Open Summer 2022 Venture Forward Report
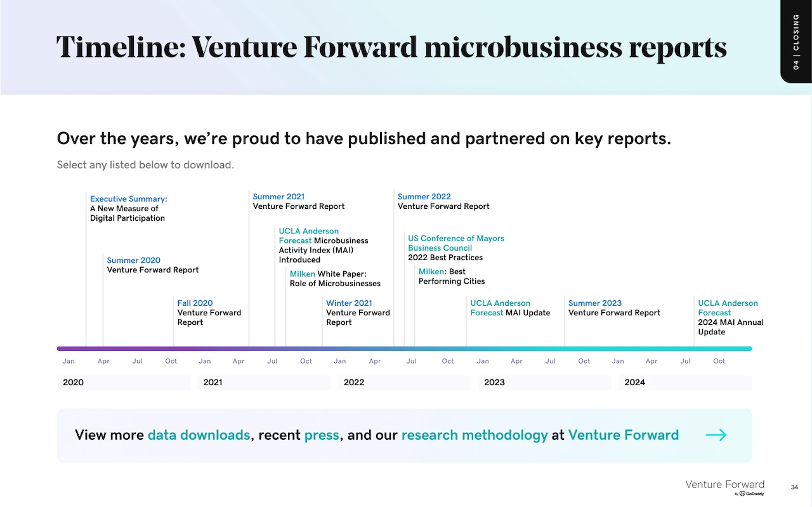Image resolution: width=812 pixels, height=507 pixels. (424, 197)
